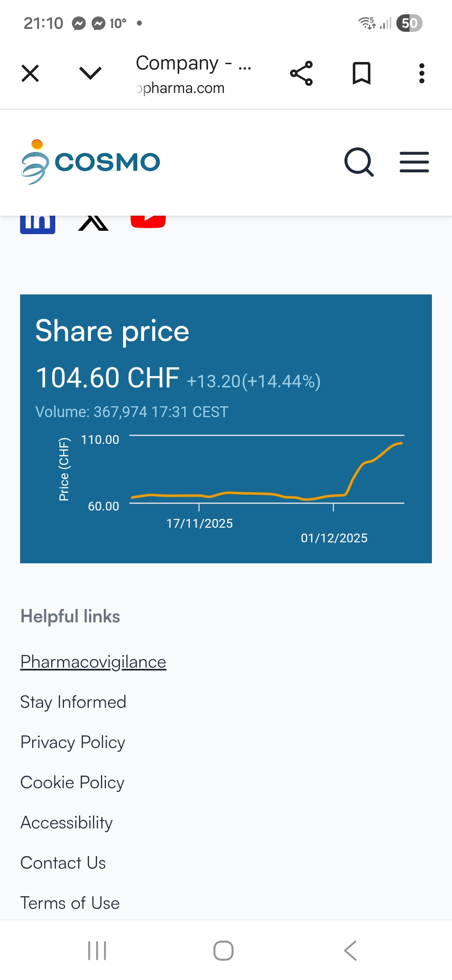This screenshot has height=980, width=452.
Task: Open the site search magnifier
Action: click(359, 162)
